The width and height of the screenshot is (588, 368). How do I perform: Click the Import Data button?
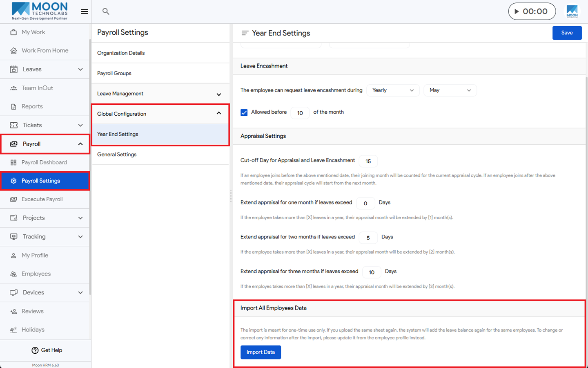click(261, 352)
